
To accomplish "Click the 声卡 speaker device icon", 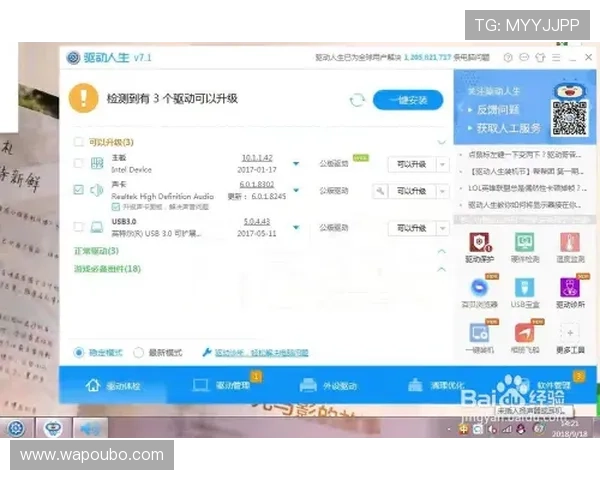I will click(97, 190).
